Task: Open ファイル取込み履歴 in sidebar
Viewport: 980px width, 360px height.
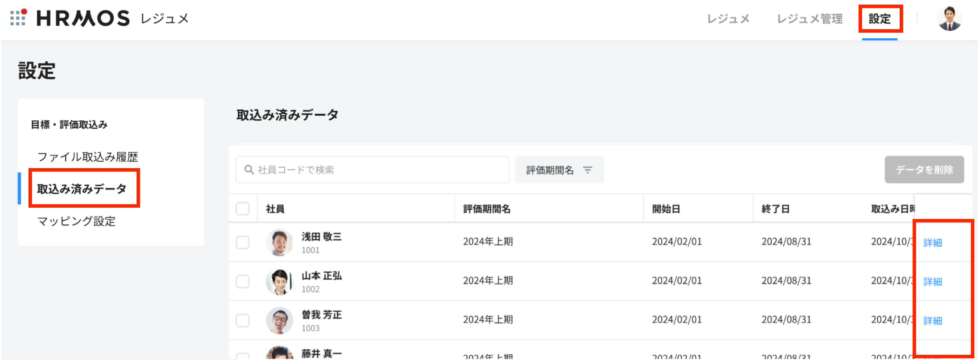Action: click(x=87, y=156)
